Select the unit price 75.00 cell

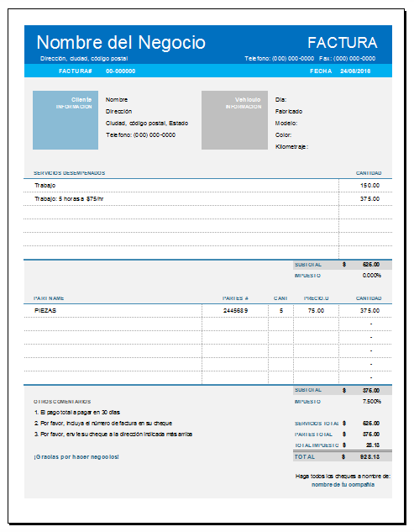coord(316,310)
